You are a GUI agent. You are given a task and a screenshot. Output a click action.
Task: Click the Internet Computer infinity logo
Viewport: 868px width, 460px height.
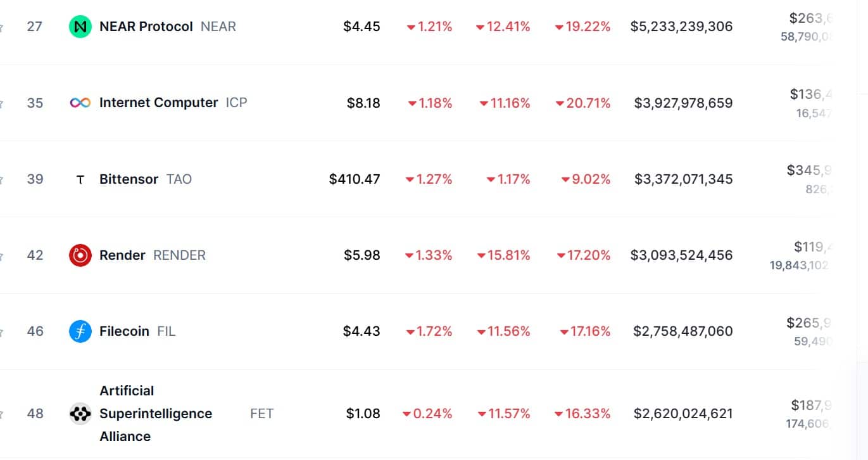[x=80, y=103]
